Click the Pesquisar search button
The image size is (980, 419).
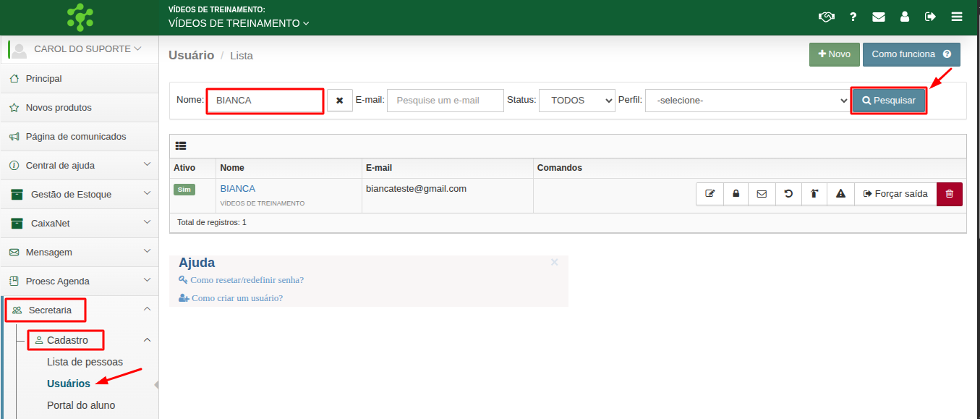(888, 101)
